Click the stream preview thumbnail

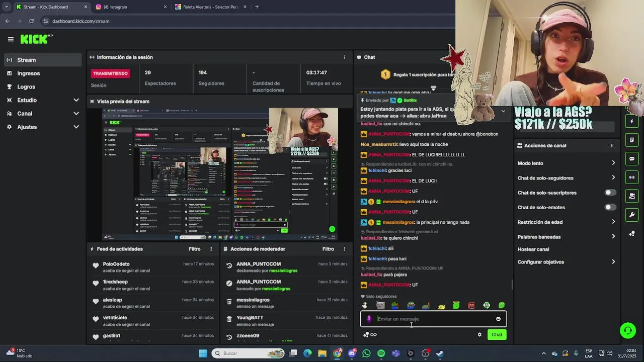pyautogui.click(x=220, y=174)
